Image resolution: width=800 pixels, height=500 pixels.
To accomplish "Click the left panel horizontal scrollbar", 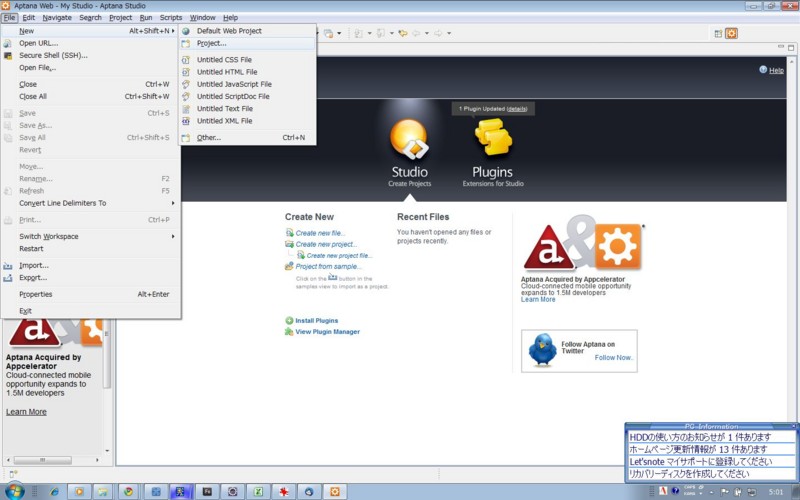I will 42,460.
